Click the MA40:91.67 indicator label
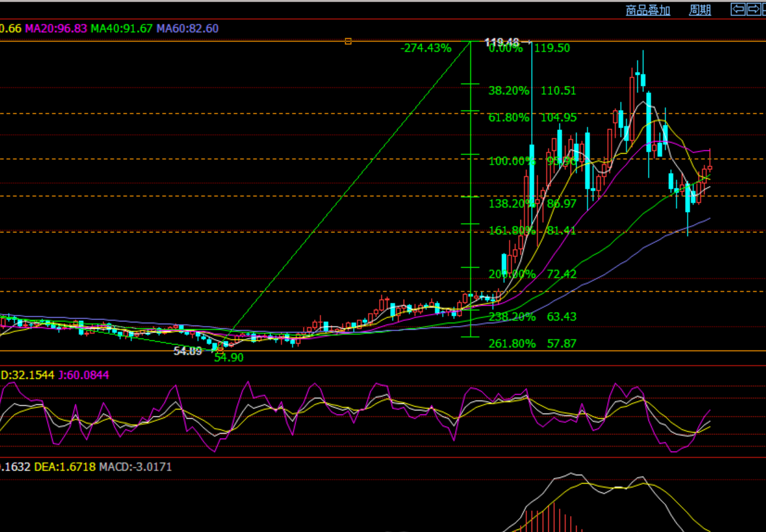 coord(122,28)
